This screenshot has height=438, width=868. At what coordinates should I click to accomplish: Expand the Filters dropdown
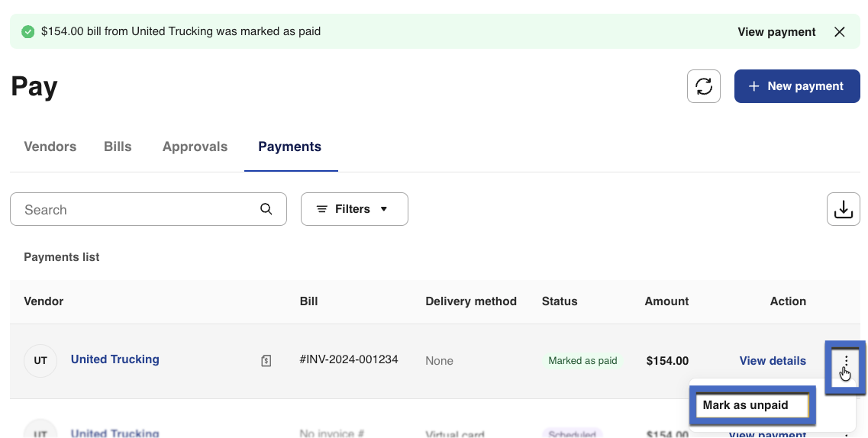354,209
